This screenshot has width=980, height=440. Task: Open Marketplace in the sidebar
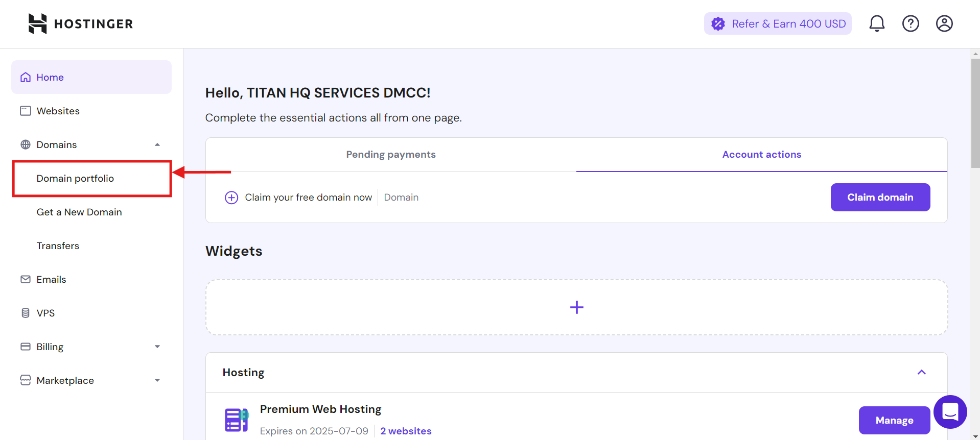click(x=91, y=380)
